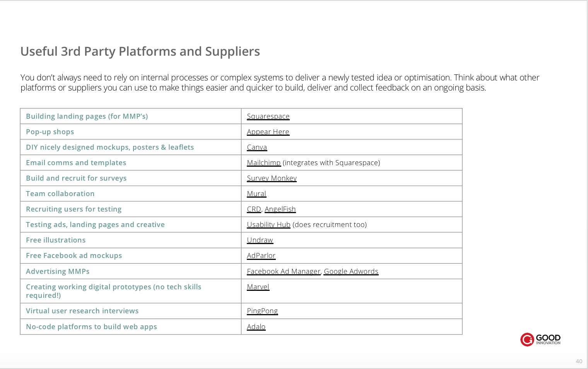This screenshot has width=588, height=369.
Task: Click the Mural collaboration link
Action: pos(256,194)
